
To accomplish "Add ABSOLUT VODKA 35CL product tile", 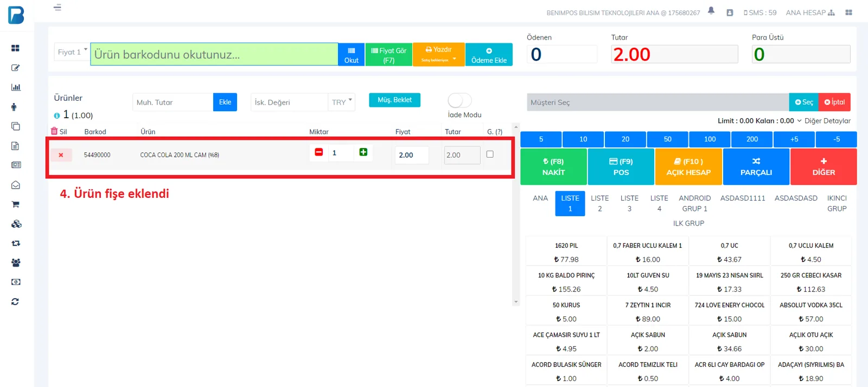I will pos(811,312).
